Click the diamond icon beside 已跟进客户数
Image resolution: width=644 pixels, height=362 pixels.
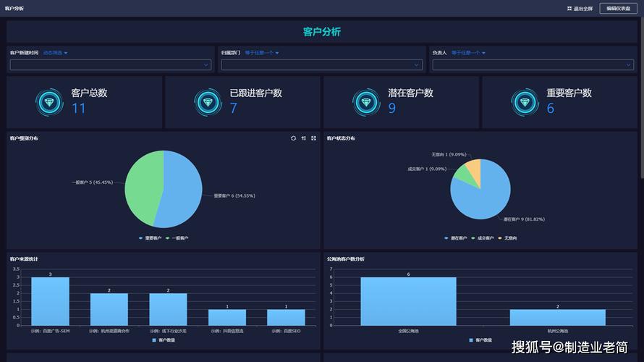pos(208,102)
